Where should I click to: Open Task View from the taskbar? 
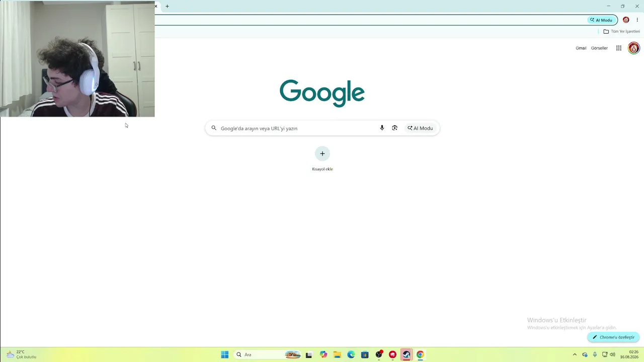(x=309, y=354)
